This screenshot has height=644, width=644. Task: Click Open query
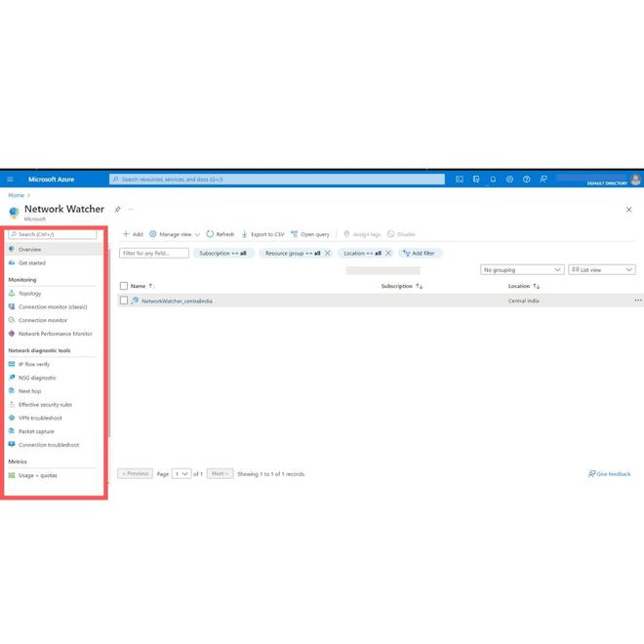click(x=310, y=234)
